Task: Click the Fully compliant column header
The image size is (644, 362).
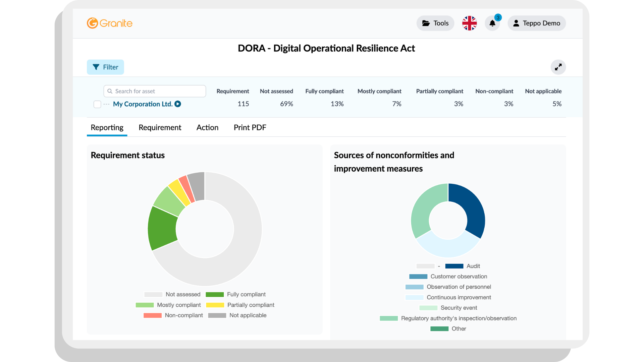Action: click(324, 91)
